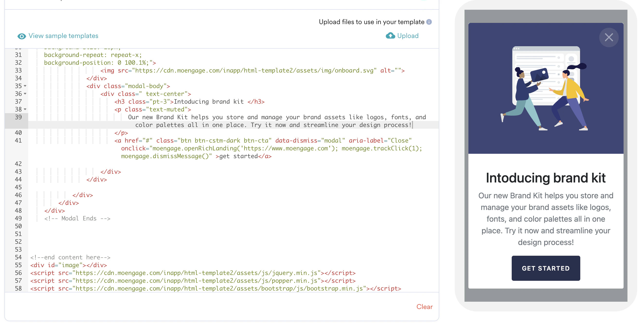Click the eye icon beside View sample templates
The image size is (644, 327).
[x=21, y=36]
